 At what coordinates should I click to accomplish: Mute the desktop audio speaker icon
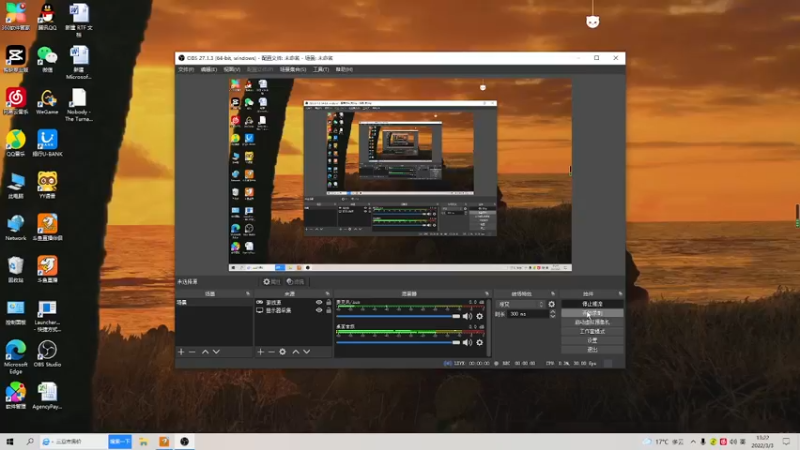click(467, 342)
